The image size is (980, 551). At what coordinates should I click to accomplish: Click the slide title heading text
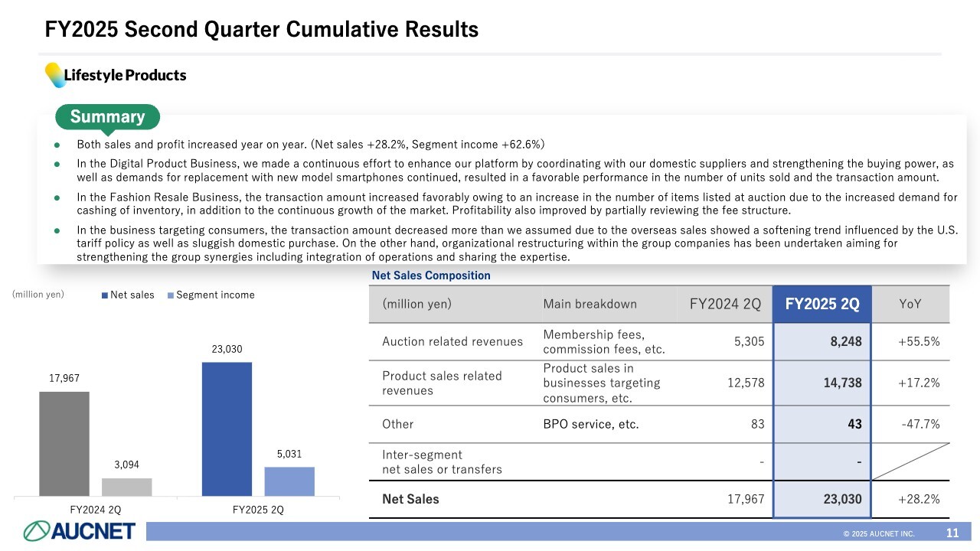click(262, 29)
